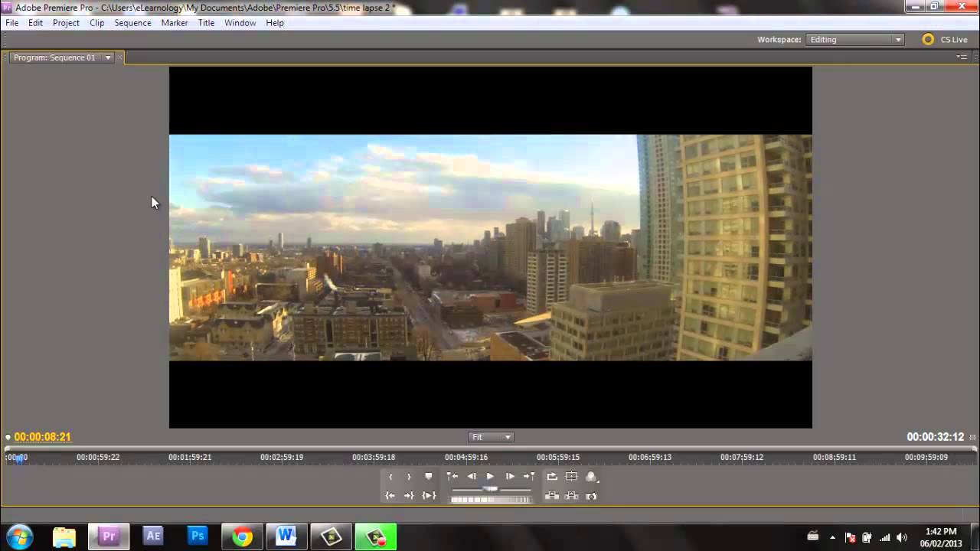Click the Set Out Point icon
Screen dimensions: 980x551
409,477
